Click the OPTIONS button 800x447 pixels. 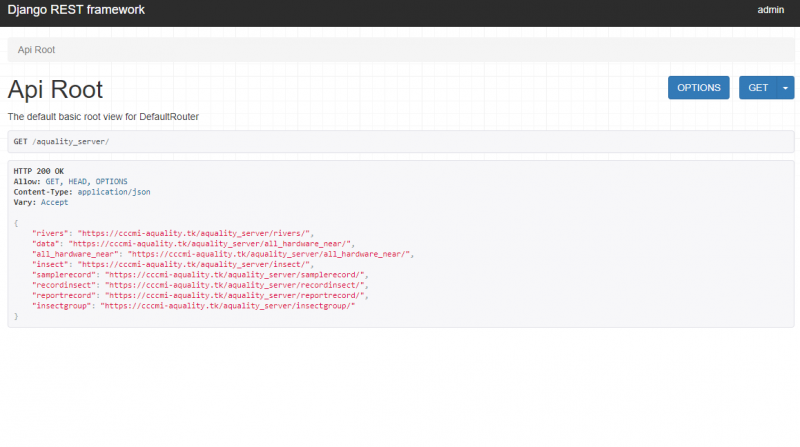pos(698,88)
